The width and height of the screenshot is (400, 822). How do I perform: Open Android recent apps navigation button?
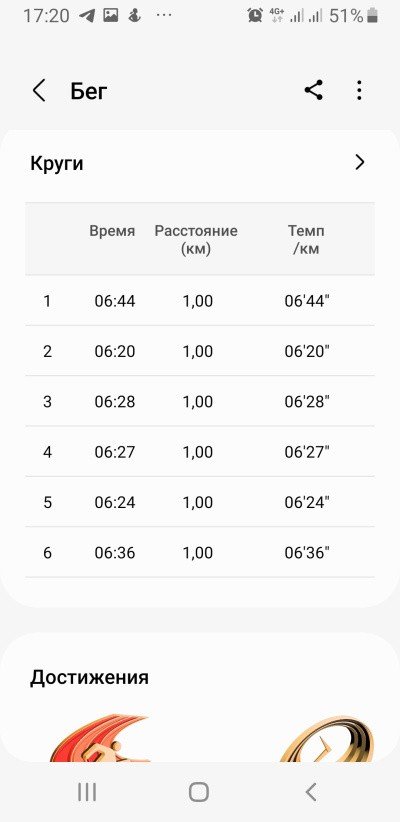(x=87, y=792)
